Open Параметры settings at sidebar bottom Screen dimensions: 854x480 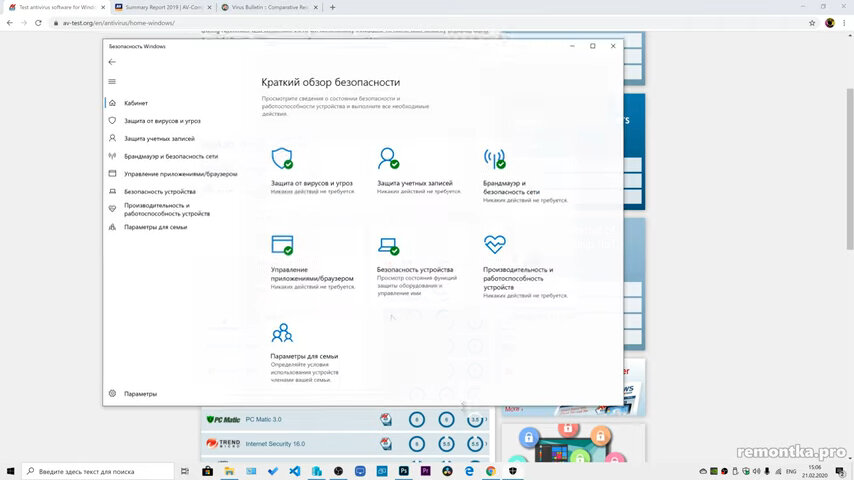coord(140,393)
